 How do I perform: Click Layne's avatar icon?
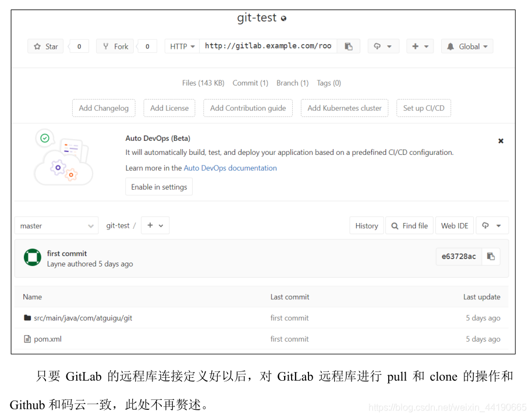33,257
